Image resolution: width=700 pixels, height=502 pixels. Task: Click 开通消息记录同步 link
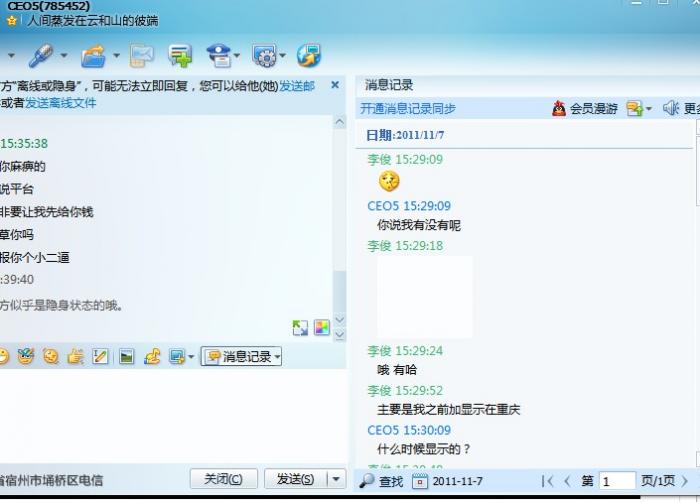coord(408,109)
